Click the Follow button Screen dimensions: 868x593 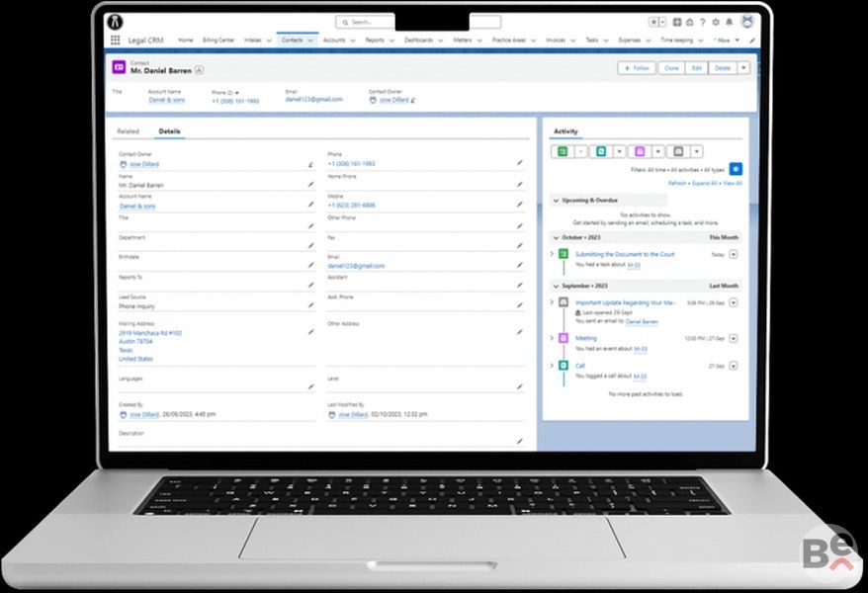tap(637, 68)
